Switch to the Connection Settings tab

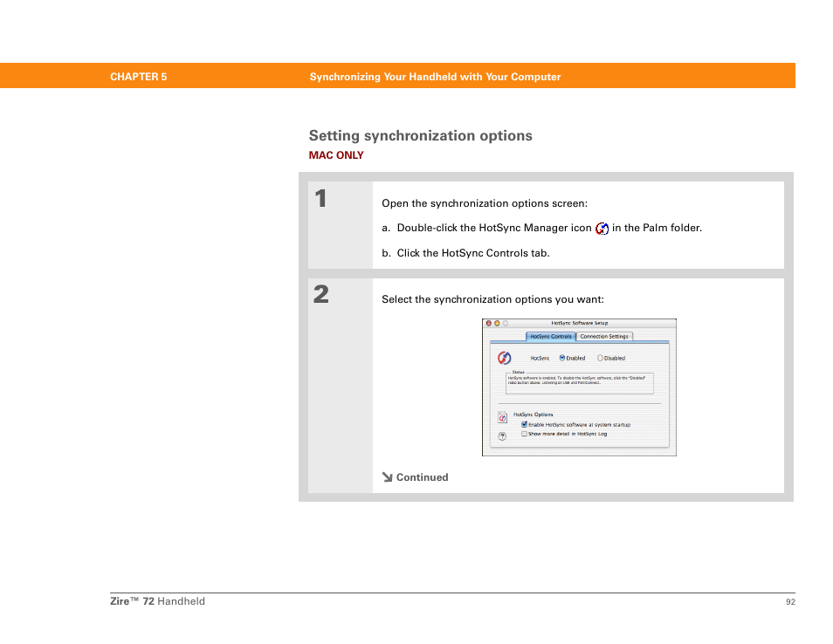604,336
